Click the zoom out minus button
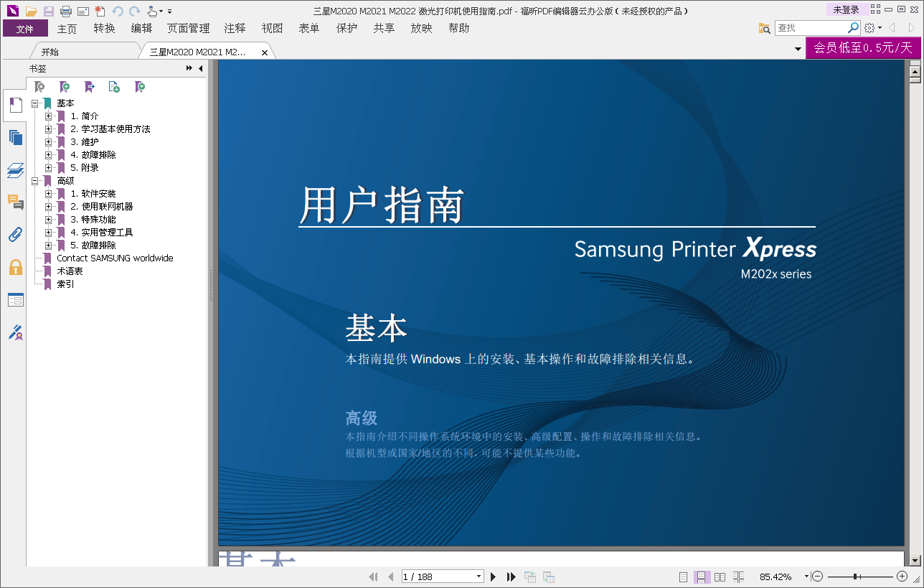Screen dimensions: 924x588 coord(818,577)
